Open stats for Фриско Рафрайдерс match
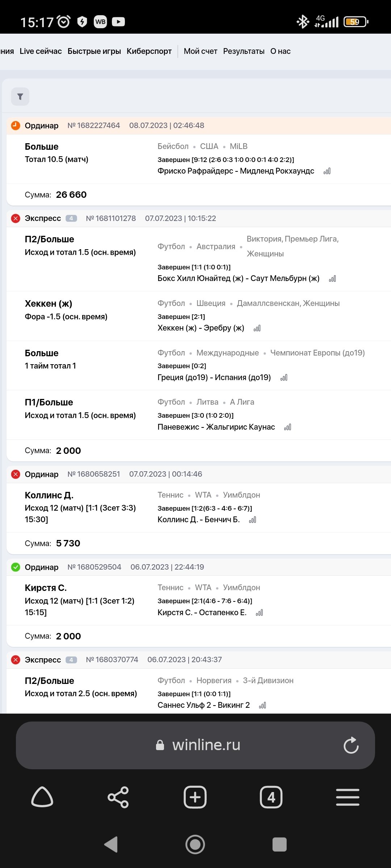This screenshot has height=868, width=391. click(x=327, y=171)
